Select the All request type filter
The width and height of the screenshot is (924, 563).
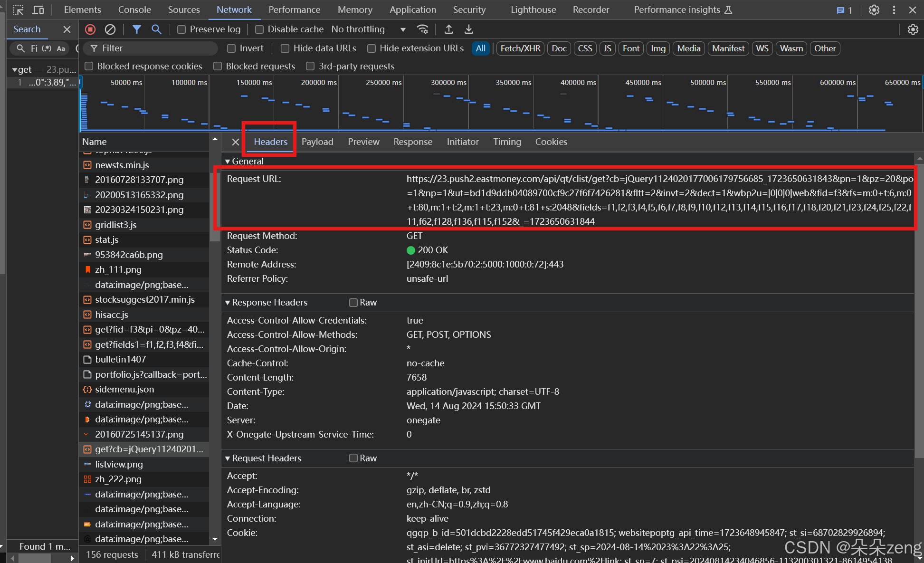481,48
